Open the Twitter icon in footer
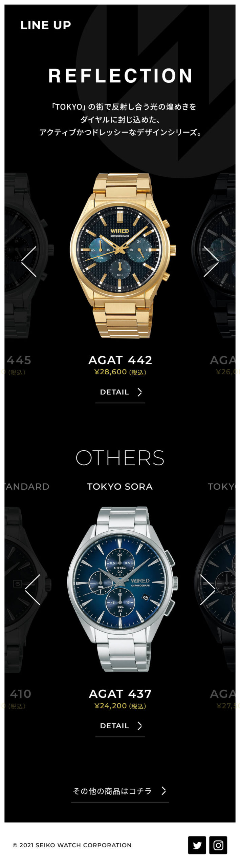This screenshot has width=240, height=868. tap(197, 845)
